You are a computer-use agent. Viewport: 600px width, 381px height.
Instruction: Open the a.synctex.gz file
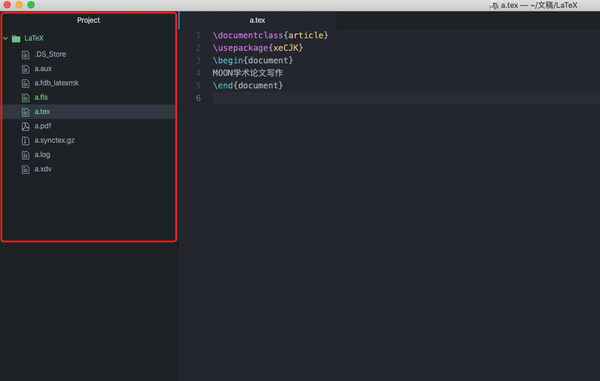click(x=54, y=140)
